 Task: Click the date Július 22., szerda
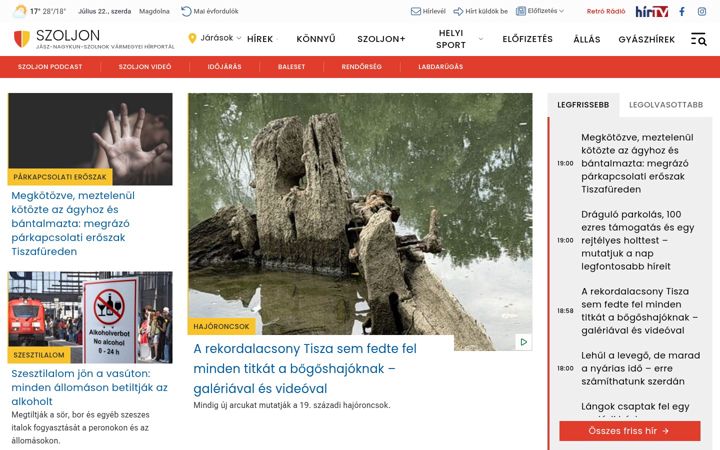pos(104,11)
